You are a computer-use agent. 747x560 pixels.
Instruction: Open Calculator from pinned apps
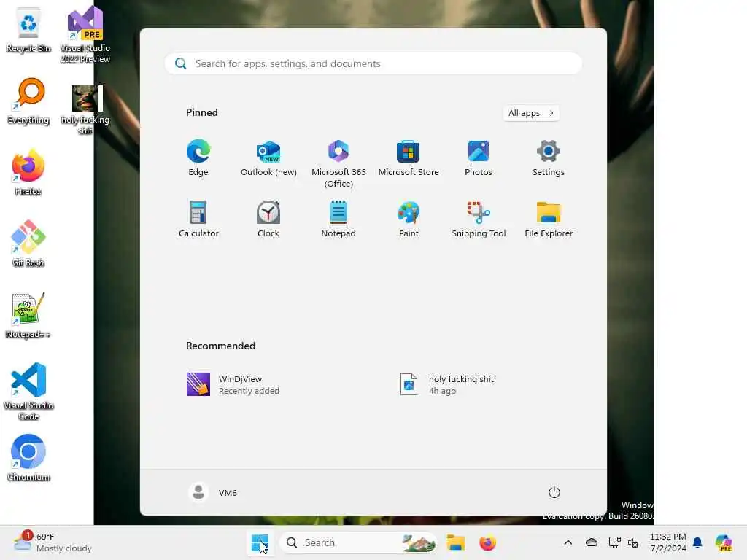point(198,219)
